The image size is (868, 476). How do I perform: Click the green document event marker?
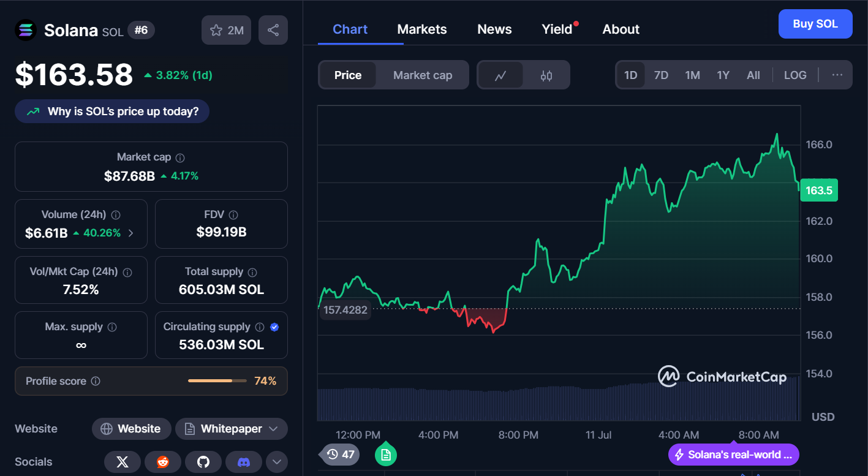point(386,455)
